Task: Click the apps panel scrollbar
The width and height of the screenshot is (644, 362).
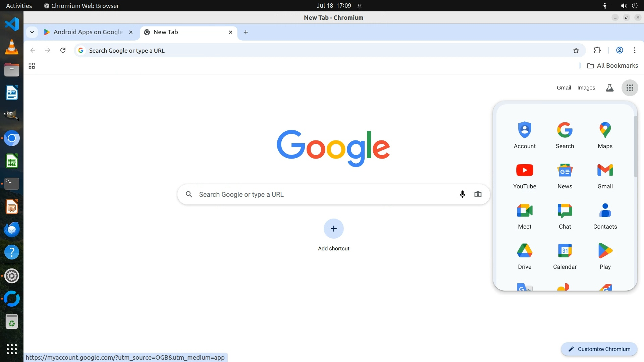Action: pos(635,146)
